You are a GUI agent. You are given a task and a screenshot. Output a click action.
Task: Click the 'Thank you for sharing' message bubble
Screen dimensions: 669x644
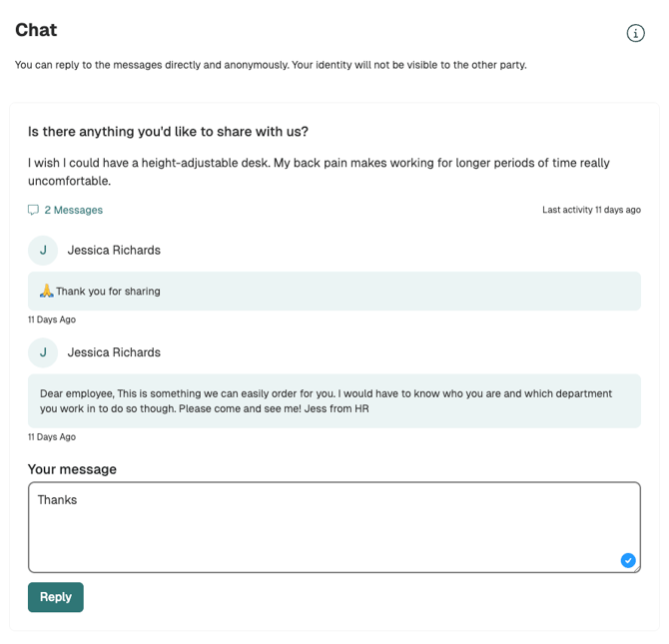click(334, 292)
